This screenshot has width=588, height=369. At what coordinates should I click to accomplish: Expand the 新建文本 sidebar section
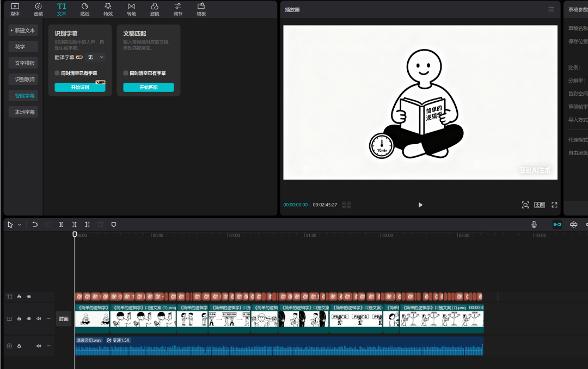click(23, 30)
